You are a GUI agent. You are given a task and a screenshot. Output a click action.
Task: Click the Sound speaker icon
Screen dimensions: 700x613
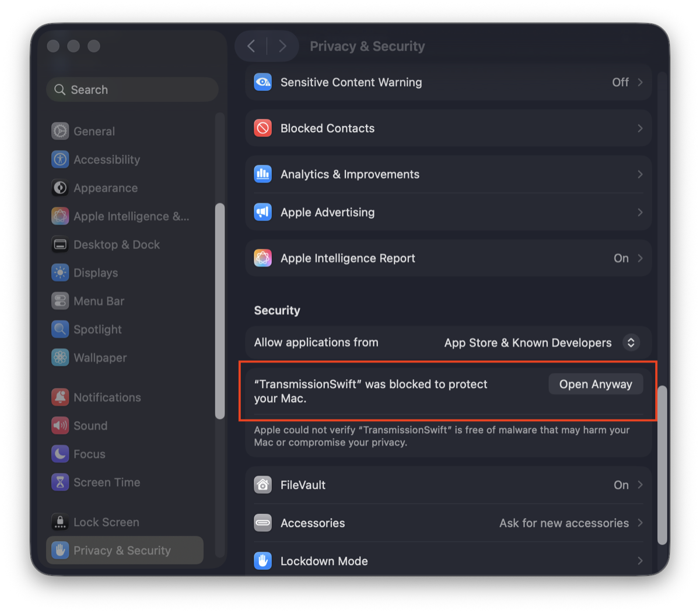[x=60, y=426]
